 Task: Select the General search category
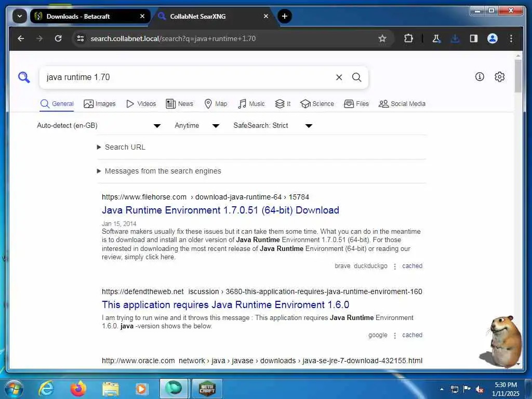coord(57,104)
